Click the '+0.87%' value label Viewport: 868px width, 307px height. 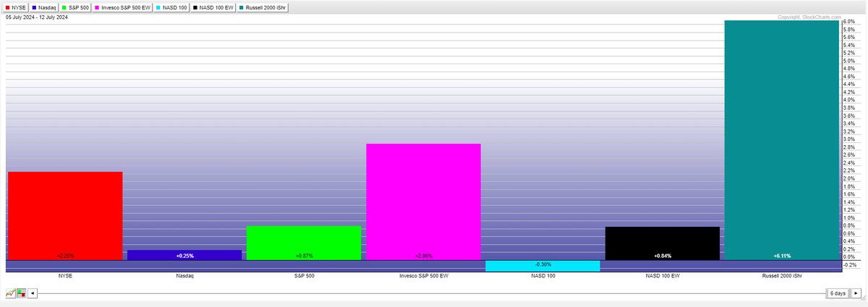pos(304,256)
